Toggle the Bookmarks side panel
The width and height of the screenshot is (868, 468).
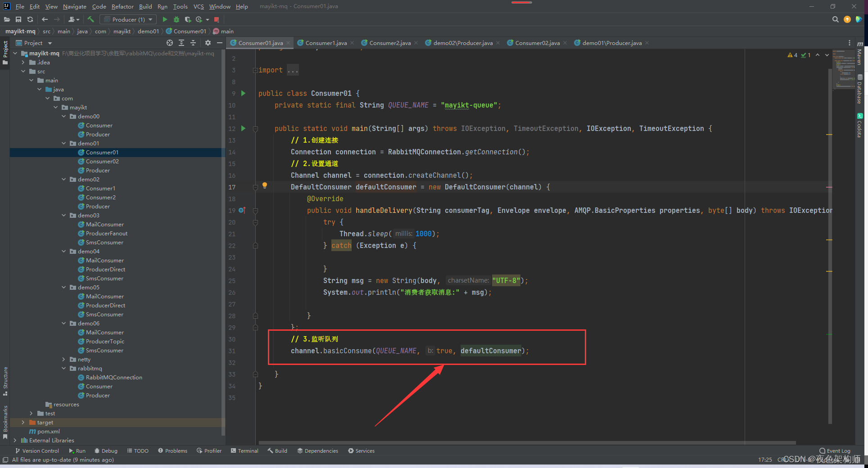pyautogui.click(x=5, y=422)
